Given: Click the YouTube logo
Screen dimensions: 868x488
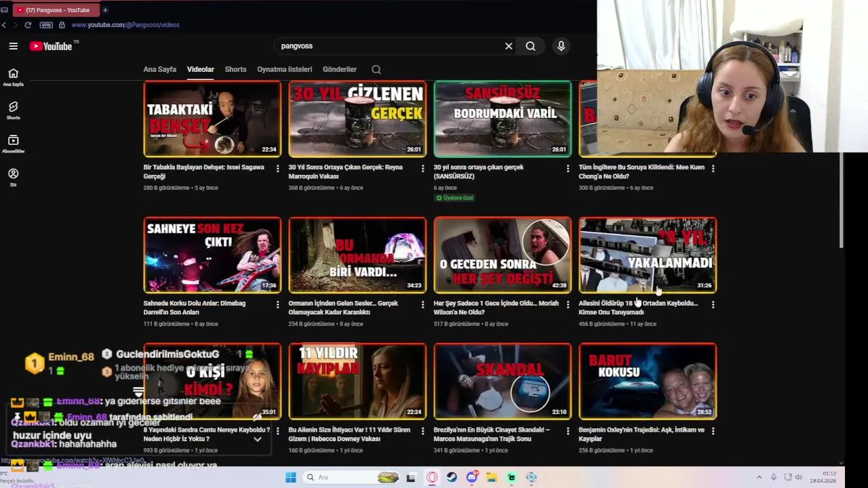Looking at the screenshot, I should 51,46.
